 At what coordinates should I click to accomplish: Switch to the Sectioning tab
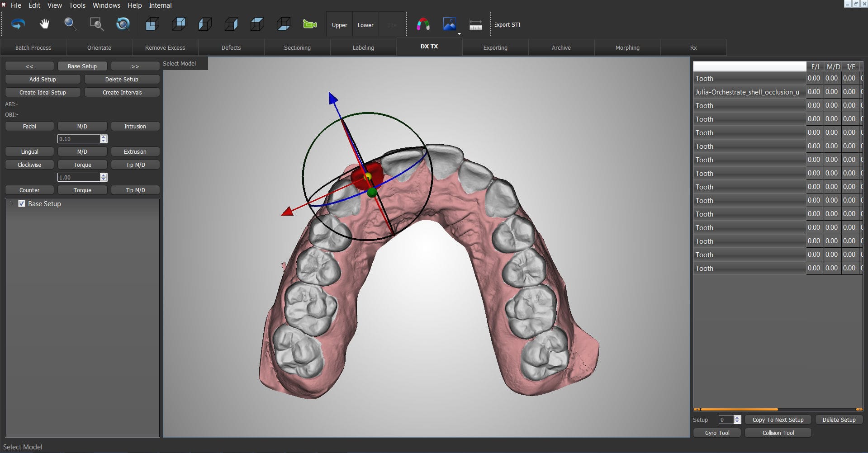297,47
